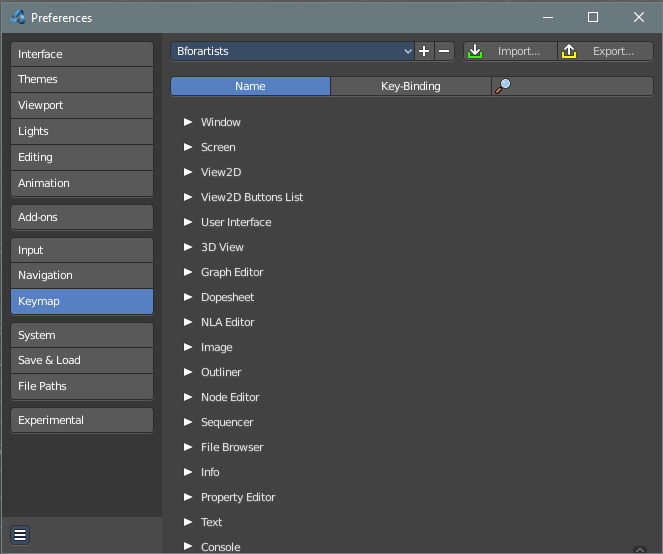Expand the Graph Editor keymap section
The width and height of the screenshot is (663, 554).
click(x=188, y=272)
